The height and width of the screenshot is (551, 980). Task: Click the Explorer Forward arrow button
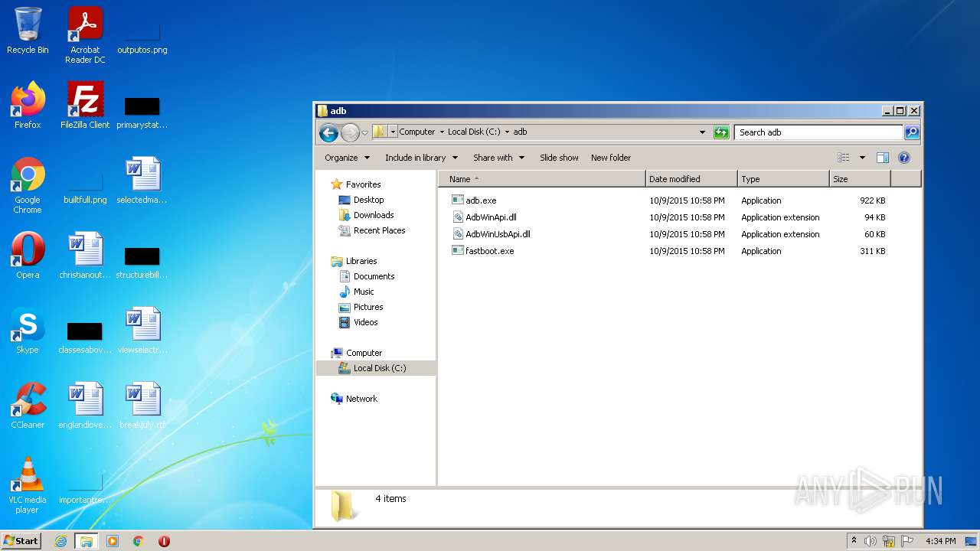tap(350, 132)
